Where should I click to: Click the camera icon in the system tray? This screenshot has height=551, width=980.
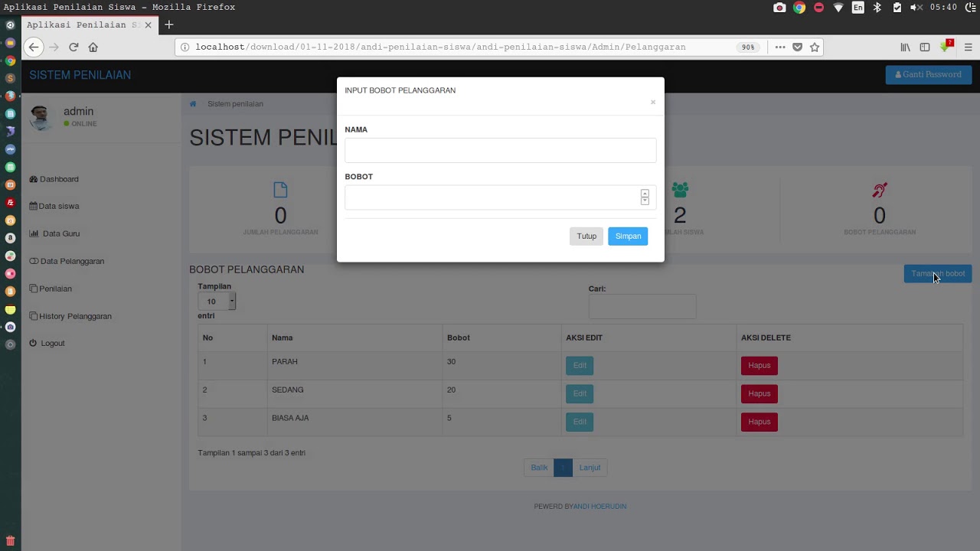pos(779,8)
